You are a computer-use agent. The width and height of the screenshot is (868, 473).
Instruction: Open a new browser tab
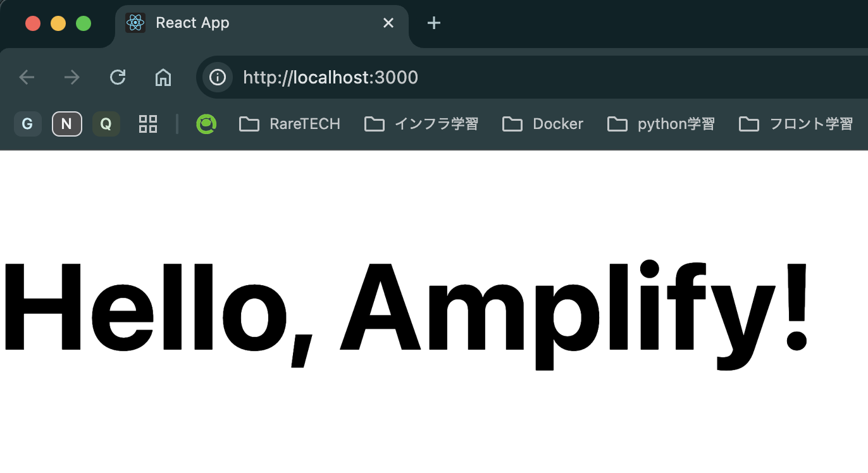[x=433, y=23]
